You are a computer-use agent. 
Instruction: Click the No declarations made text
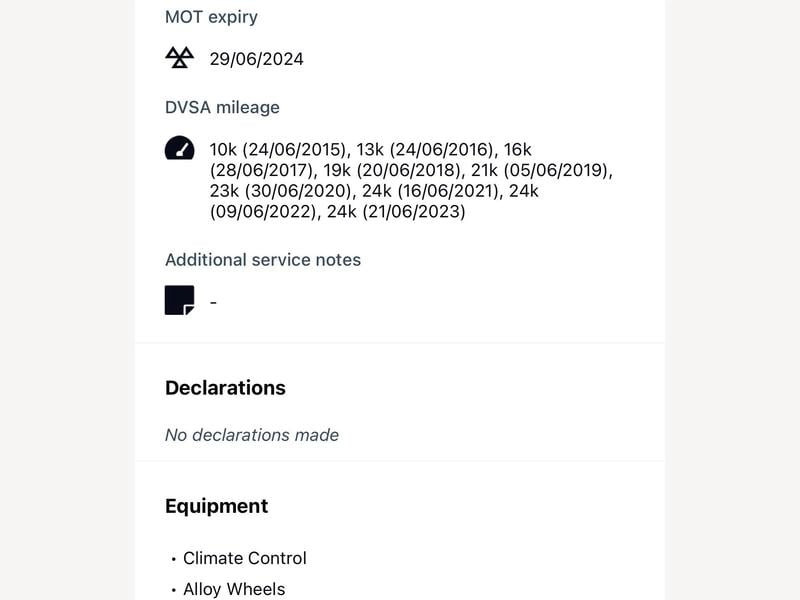252,435
